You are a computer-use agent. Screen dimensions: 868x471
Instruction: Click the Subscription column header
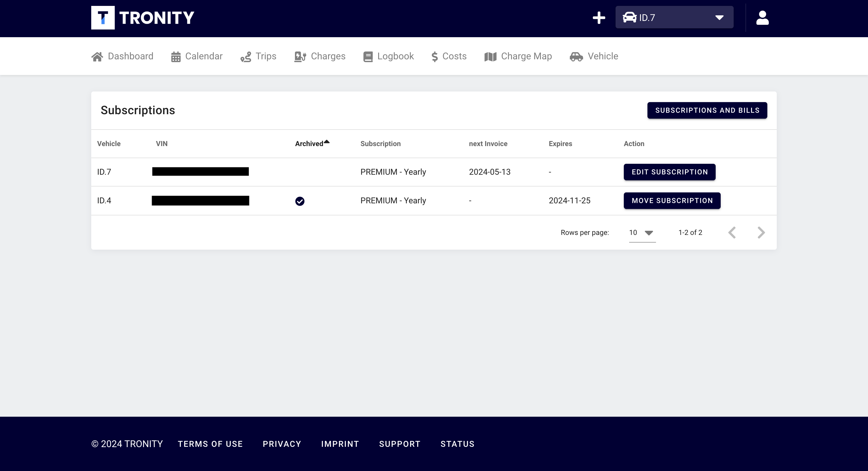tap(381, 144)
